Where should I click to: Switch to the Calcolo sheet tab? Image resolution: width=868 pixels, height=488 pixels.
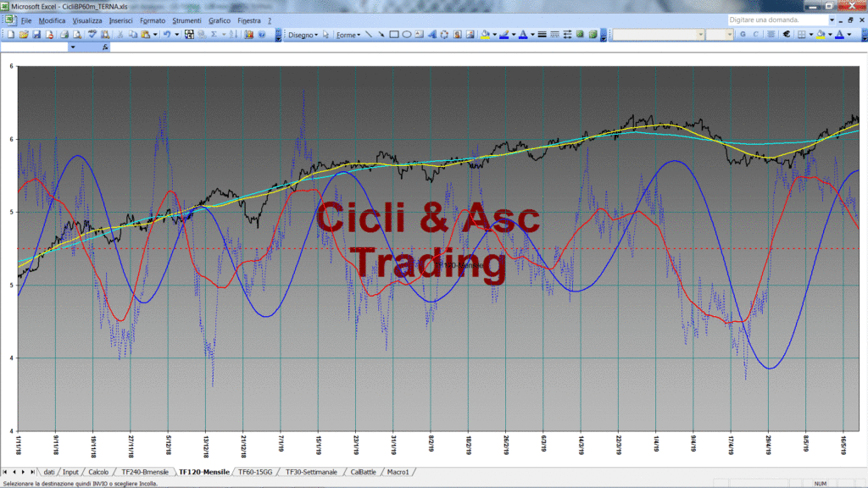(98, 472)
